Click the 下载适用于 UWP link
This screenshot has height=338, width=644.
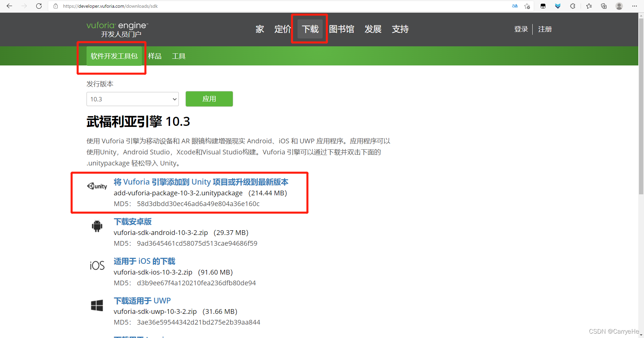click(x=142, y=301)
